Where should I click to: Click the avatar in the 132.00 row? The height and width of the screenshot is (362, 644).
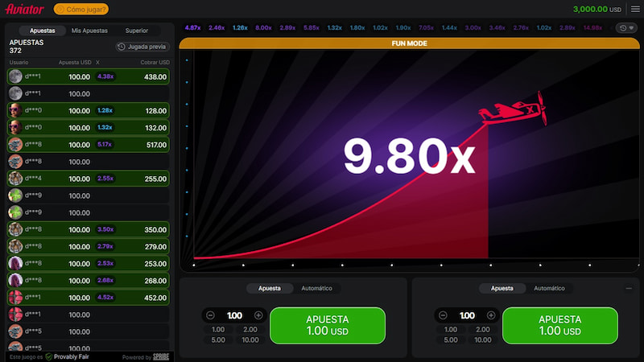click(x=15, y=127)
